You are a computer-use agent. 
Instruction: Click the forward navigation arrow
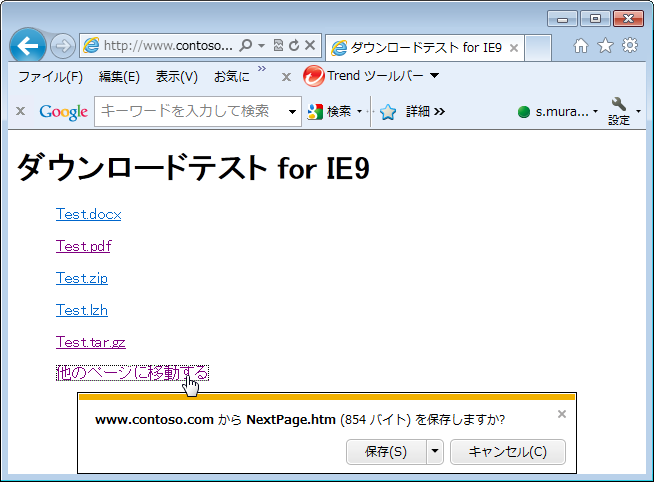pos(62,46)
